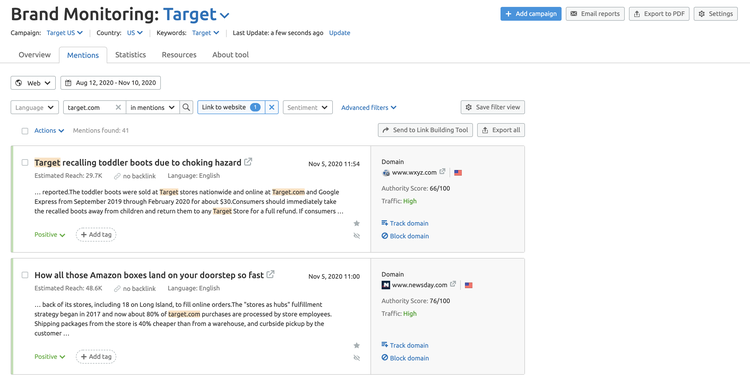Open How all those Amazon boxes title
Screen dimensions: 750x379
[149, 275]
